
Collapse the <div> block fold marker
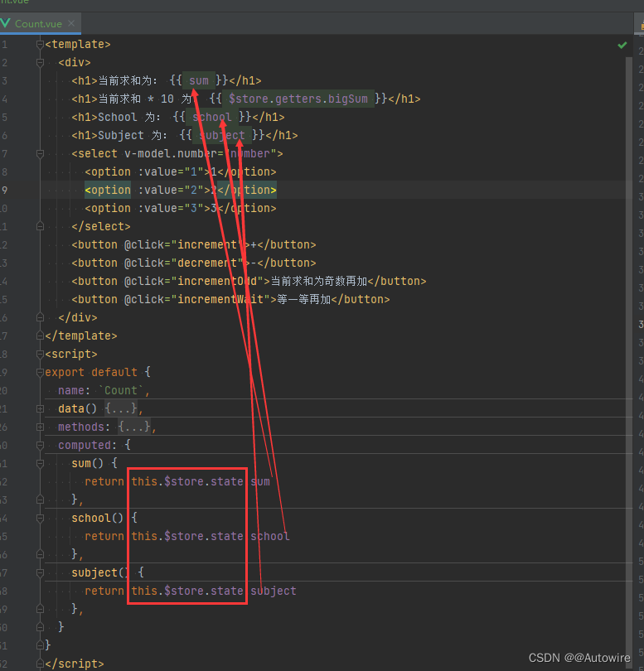(x=41, y=62)
